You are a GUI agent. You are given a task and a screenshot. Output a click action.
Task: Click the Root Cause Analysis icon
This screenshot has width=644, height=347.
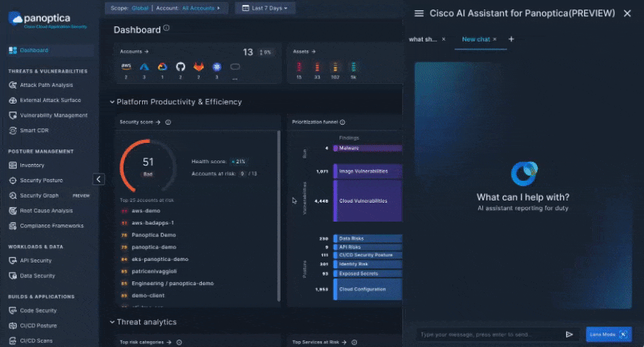(12, 211)
